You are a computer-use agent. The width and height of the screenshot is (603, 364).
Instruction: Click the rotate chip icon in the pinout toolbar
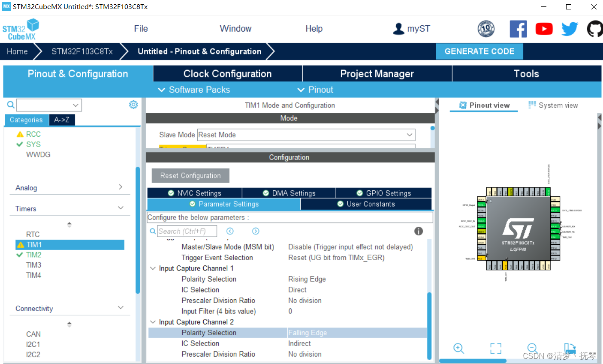[x=570, y=348]
